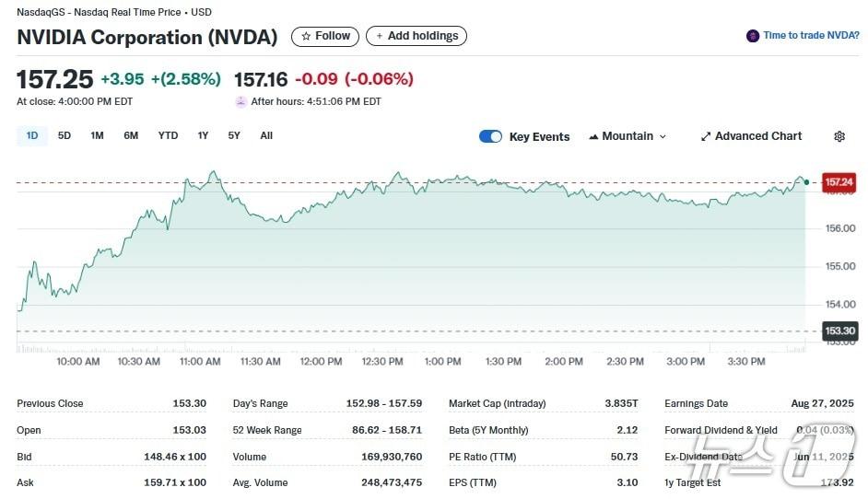Image resolution: width=868 pixels, height=499 pixels.
Task: Select the 1D time range tab
Action: point(32,136)
